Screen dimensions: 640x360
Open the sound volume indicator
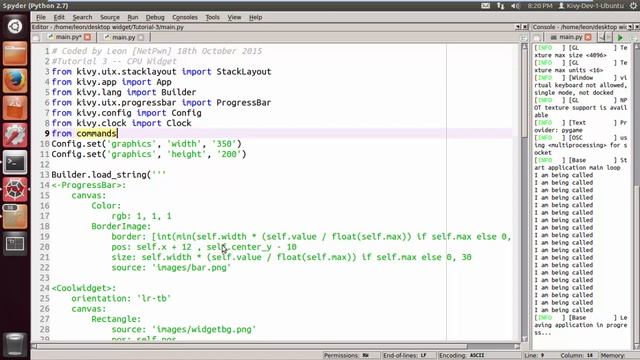516,6
